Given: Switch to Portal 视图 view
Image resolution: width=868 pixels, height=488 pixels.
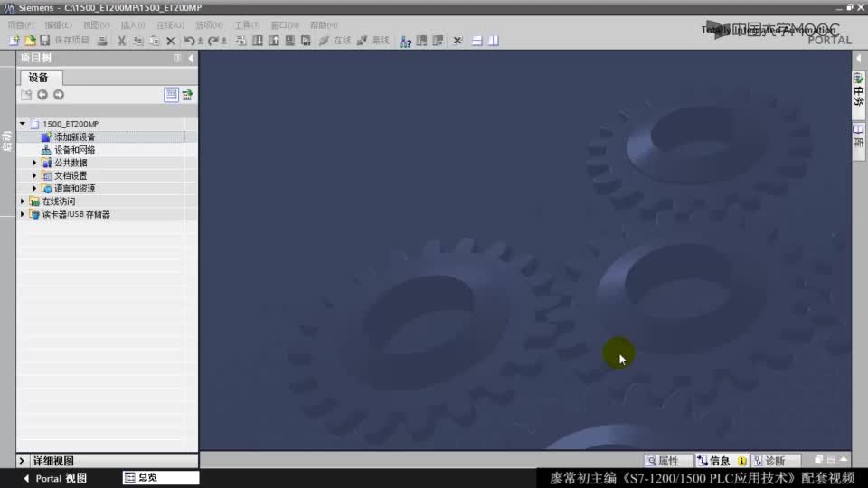Looking at the screenshot, I should click(x=55, y=479).
